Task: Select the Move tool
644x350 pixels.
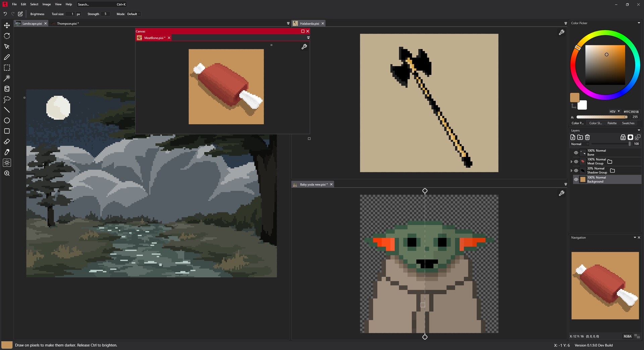Action: 7,25
